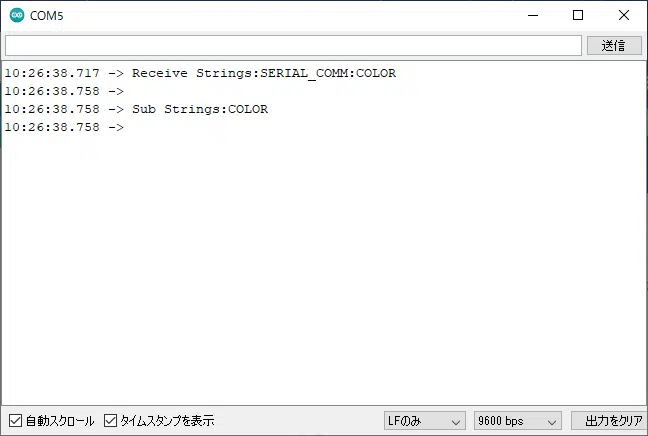Click the Receive Strings:SERIAL_COMM:COLOR output line
Viewport: 648px width, 436px height.
pyautogui.click(x=264, y=73)
